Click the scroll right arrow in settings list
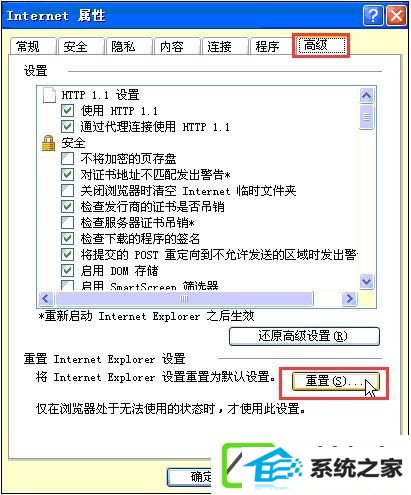The width and height of the screenshot is (411, 495). 349,298
